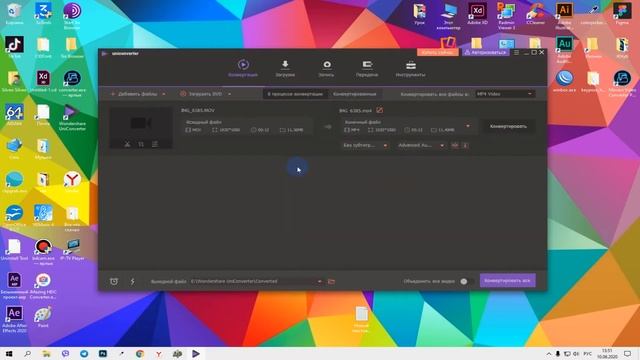Open the Toolbox (Инструменты) section
Viewport: 640px width, 360px height.
coord(411,68)
